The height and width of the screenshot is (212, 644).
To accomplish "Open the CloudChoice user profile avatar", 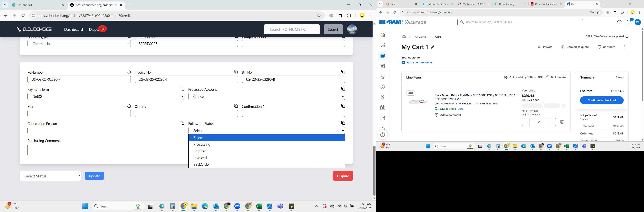I will [x=352, y=29].
